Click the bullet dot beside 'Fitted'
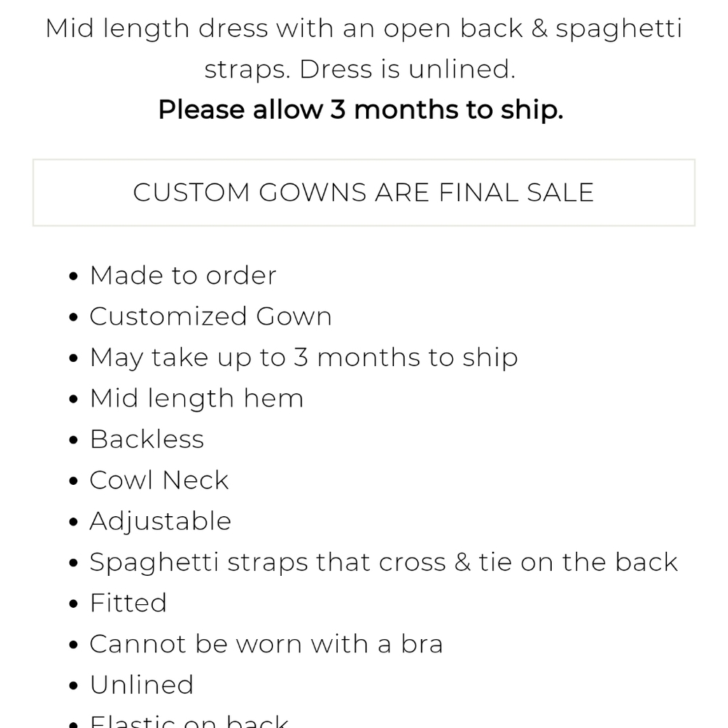This screenshot has width=728, height=728. [73, 604]
